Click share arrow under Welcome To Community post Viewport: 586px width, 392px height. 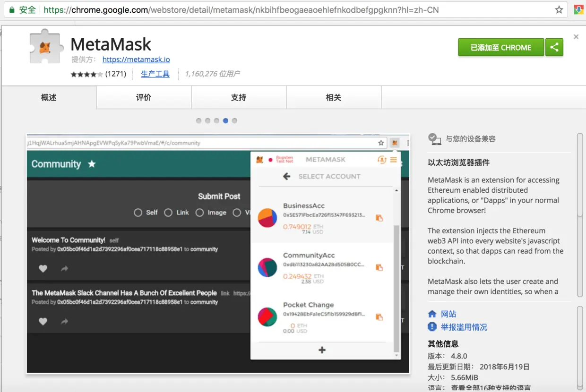point(65,268)
